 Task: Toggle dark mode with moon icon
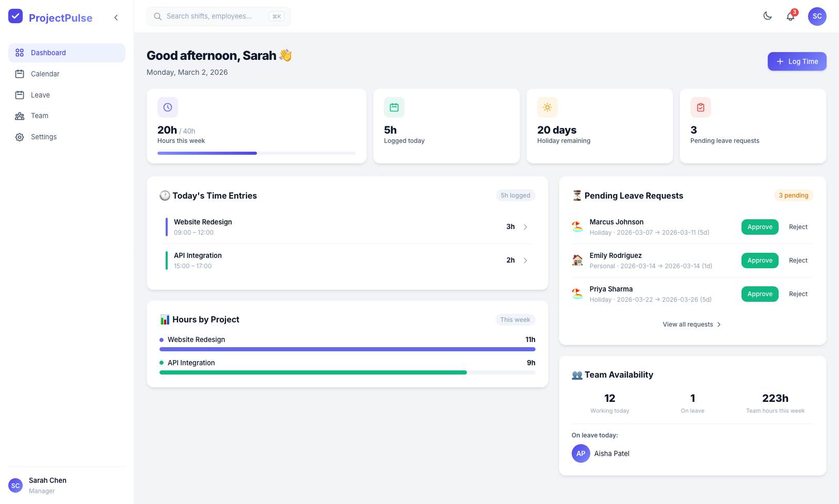pyautogui.click(x=767, y=17)
